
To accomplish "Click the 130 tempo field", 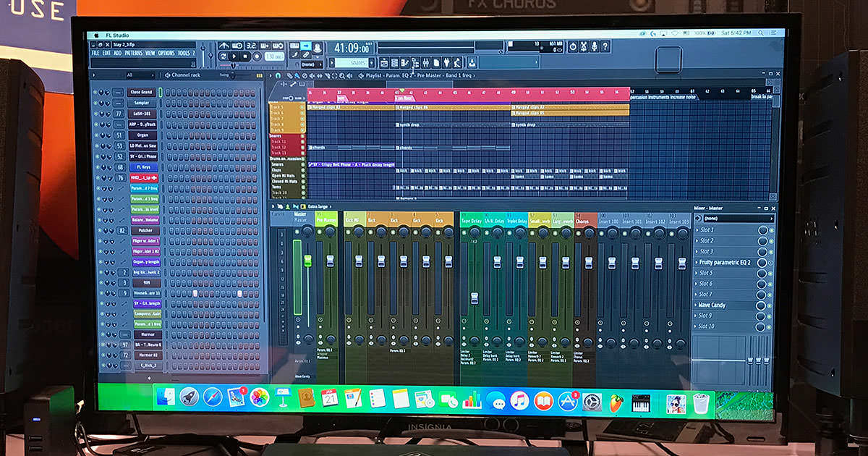I will (x=275, y=56).
